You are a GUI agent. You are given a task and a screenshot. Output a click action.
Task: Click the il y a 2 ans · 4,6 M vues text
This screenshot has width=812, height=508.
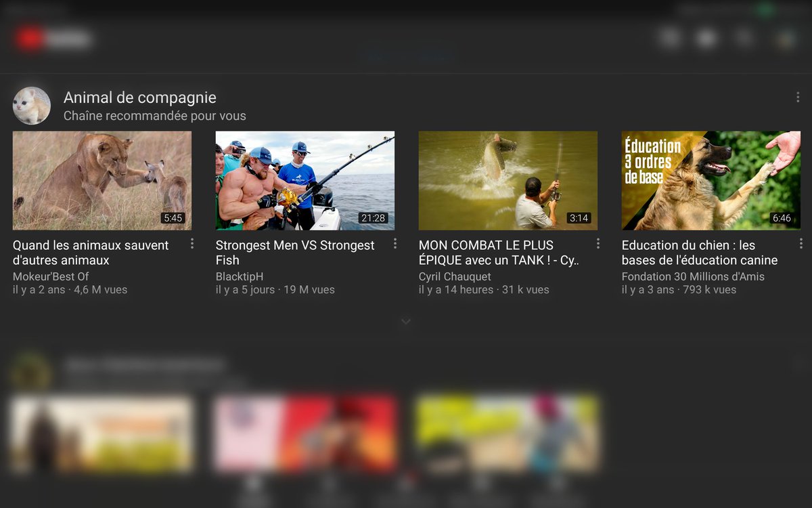[70, 289]
